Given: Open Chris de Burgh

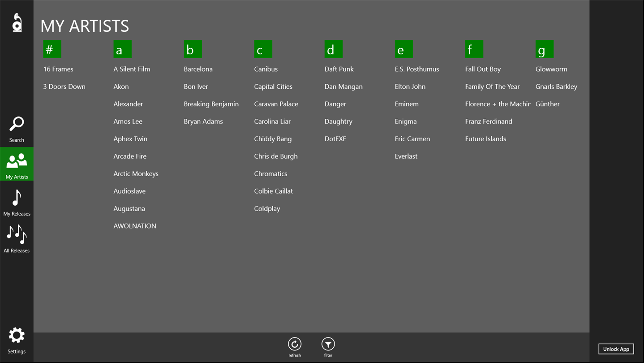Looking at the screenshot, I should (276, 156).
